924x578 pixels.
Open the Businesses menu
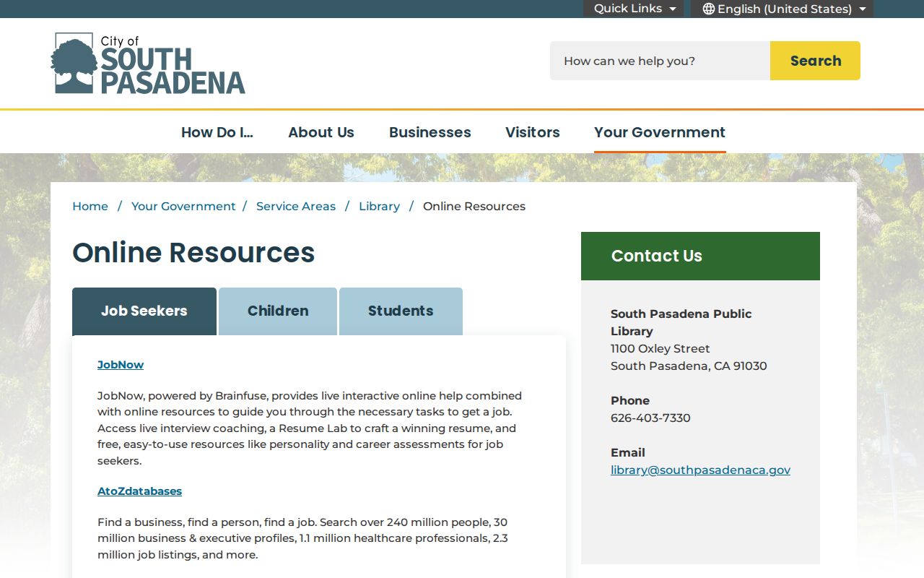[430, 132]
